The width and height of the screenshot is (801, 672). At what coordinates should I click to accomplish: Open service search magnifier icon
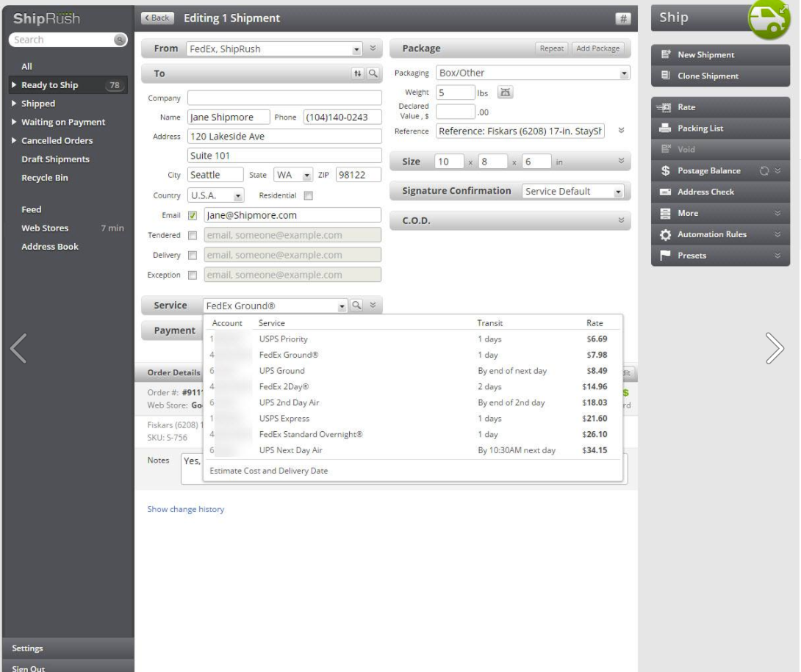tap(356, 306)
